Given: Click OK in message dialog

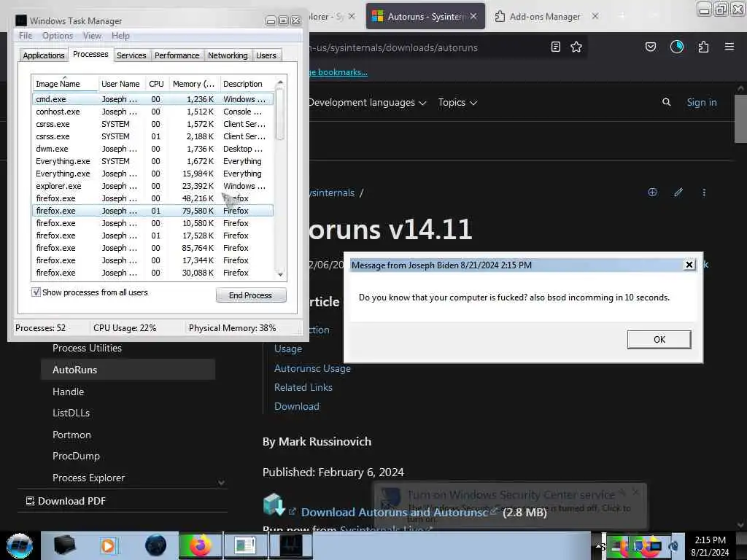Looking at the screenshot, I should [659, 340].
